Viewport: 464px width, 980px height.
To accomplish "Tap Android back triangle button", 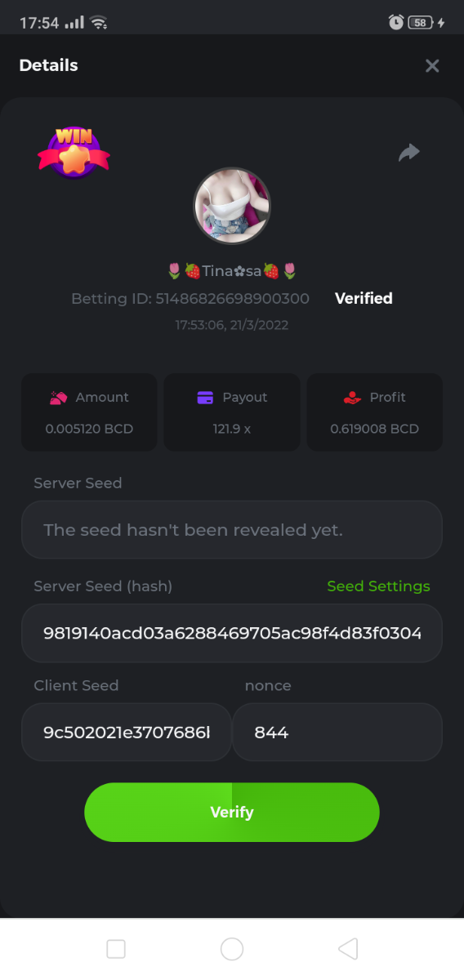I will point(348,949).
